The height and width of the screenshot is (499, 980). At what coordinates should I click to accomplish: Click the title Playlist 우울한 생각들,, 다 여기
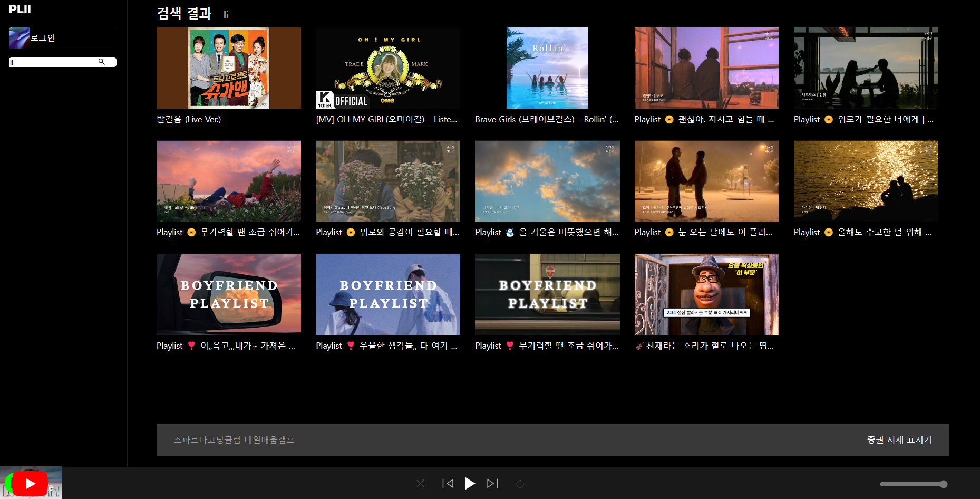coord(386,346)
